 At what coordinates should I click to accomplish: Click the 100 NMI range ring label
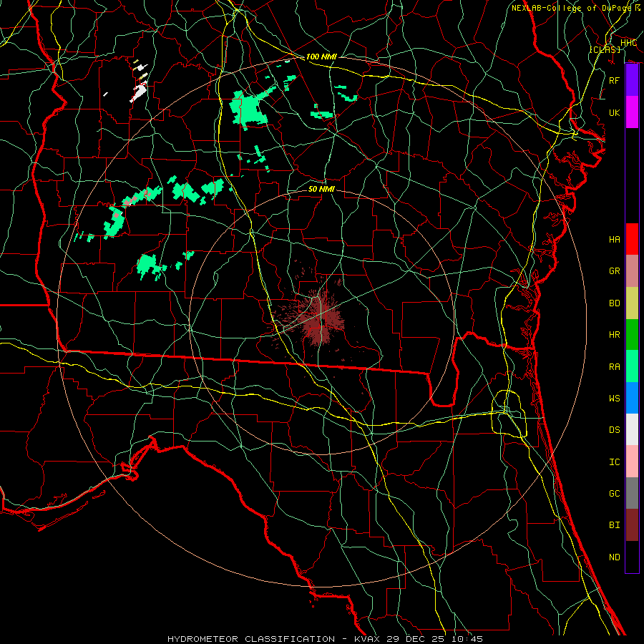[x=321, y=57]
